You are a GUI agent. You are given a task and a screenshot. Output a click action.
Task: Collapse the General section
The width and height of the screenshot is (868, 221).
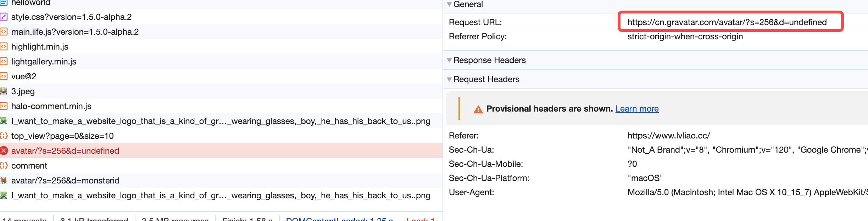tap(450, 5)
